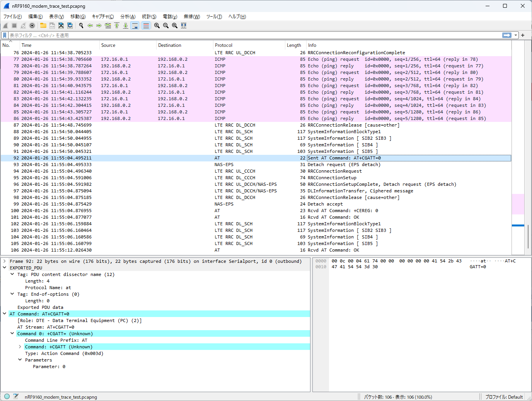532x401 pixels.
Task: Click the reload capture file icon
Action: [70, 26]
